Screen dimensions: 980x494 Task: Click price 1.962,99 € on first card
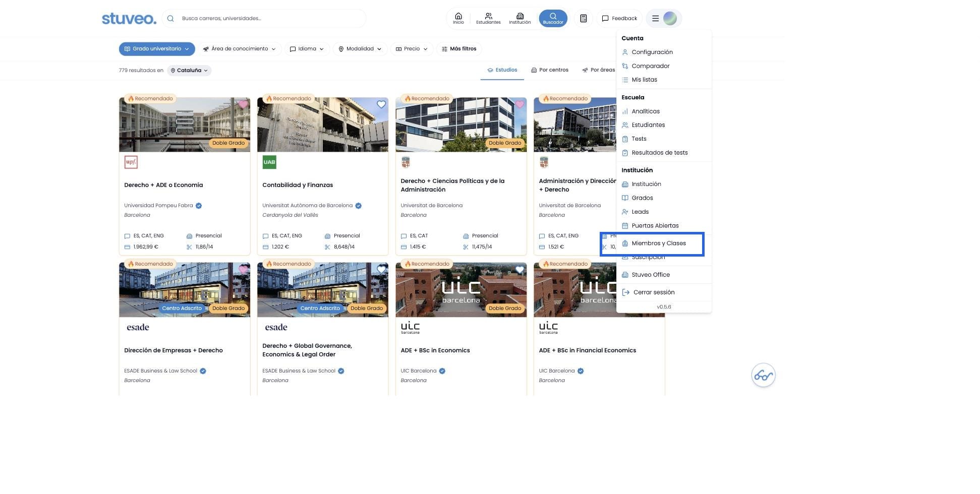coord(146,247)
